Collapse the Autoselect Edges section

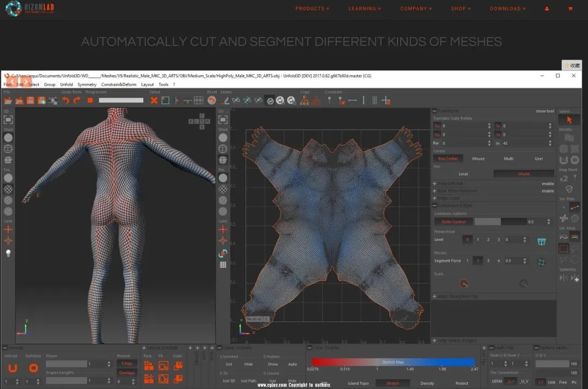pos(434,205)
